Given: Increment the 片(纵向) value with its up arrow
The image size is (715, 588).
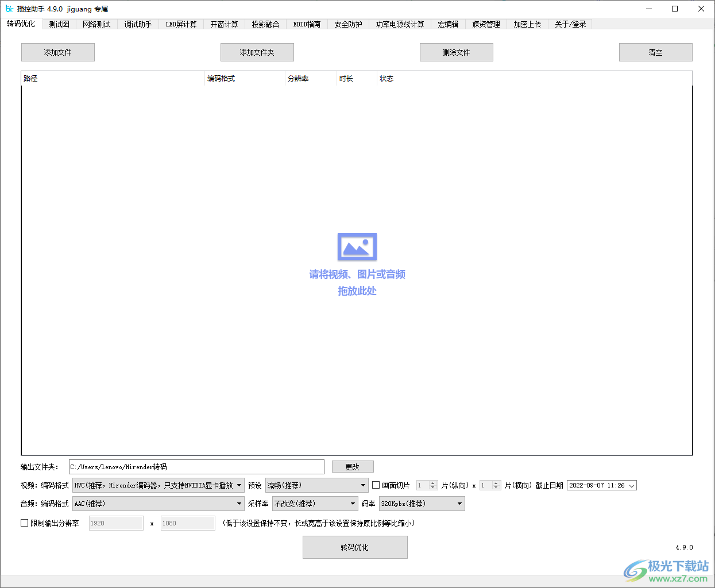Looking at the screenshot, I should [x=432, y=482].
